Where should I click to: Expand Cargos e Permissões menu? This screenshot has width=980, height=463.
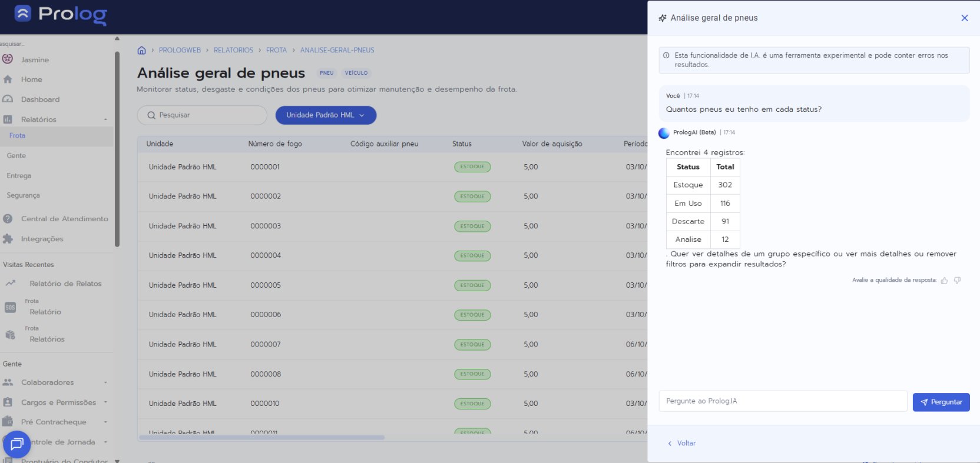105,402
